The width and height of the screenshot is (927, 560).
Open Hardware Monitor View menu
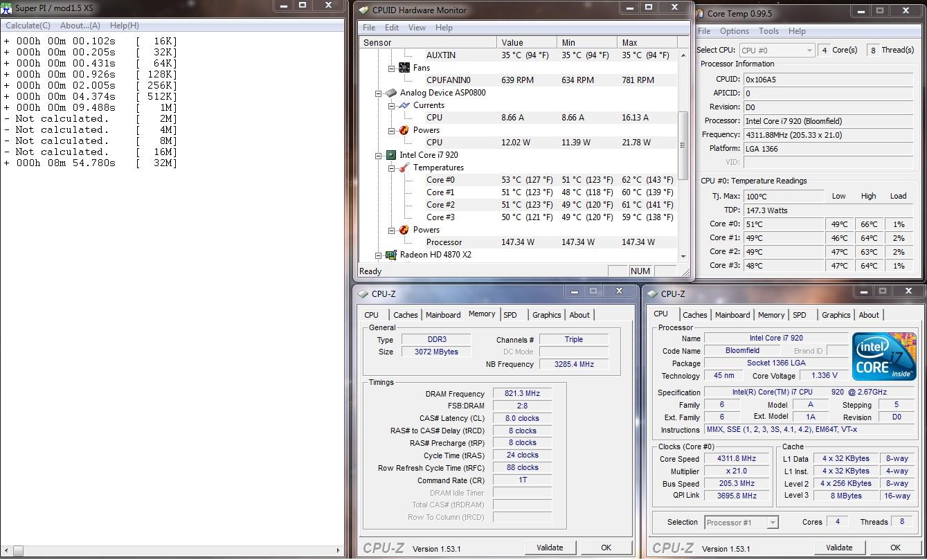pyautogui.click(x=417, y=28)
